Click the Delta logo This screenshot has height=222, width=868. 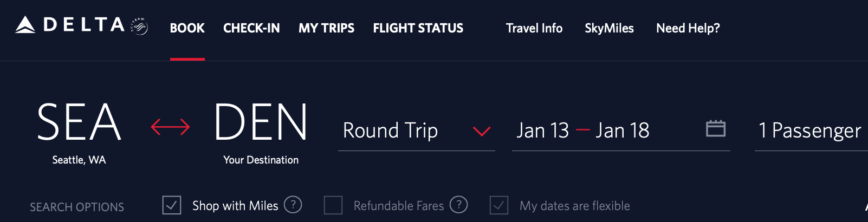click(x=70, y=25)
